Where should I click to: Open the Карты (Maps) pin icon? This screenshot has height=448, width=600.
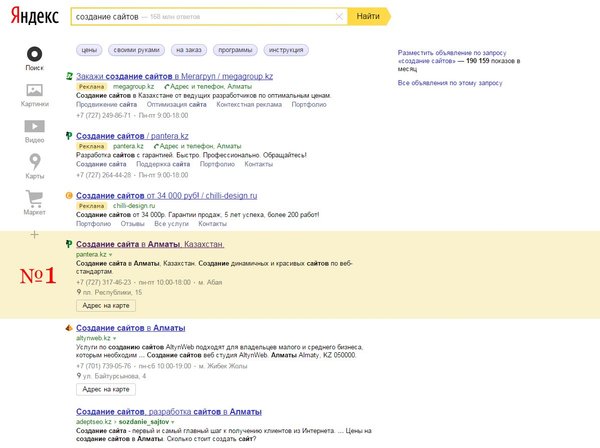(x=34, y=163)
